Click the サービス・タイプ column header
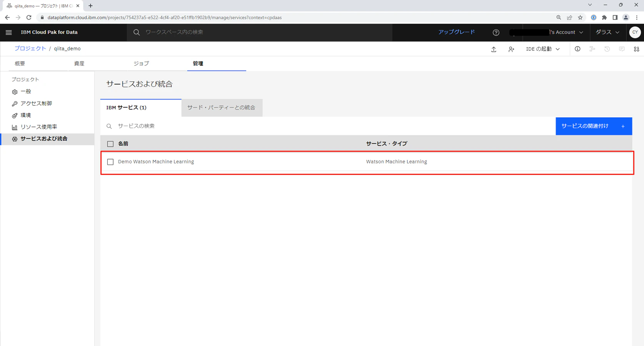 coord(387,144)
